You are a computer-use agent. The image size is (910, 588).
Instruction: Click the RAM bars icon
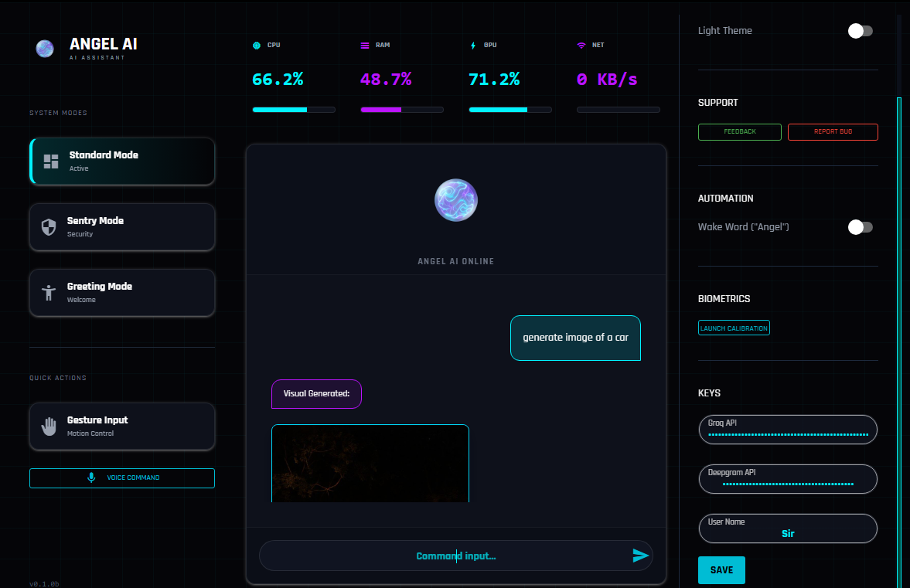[x=364, y=46]
